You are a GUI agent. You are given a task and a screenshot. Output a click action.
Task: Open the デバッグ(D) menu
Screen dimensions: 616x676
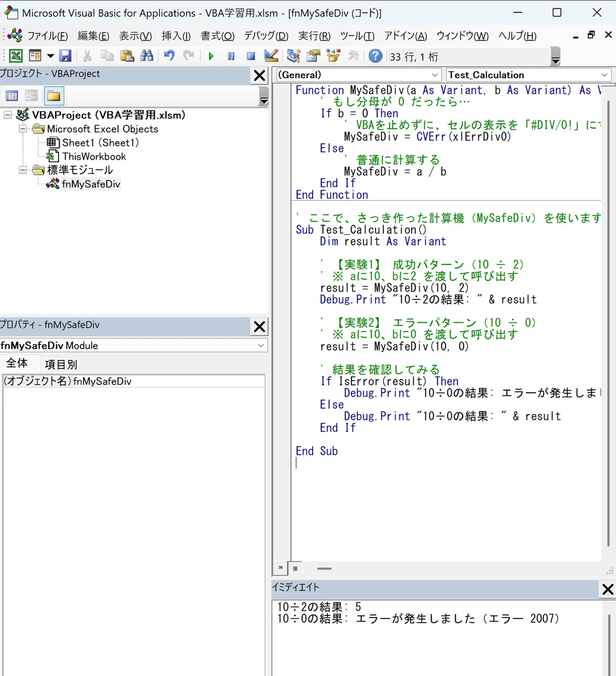pyautogui.click(x=266, y=36)
